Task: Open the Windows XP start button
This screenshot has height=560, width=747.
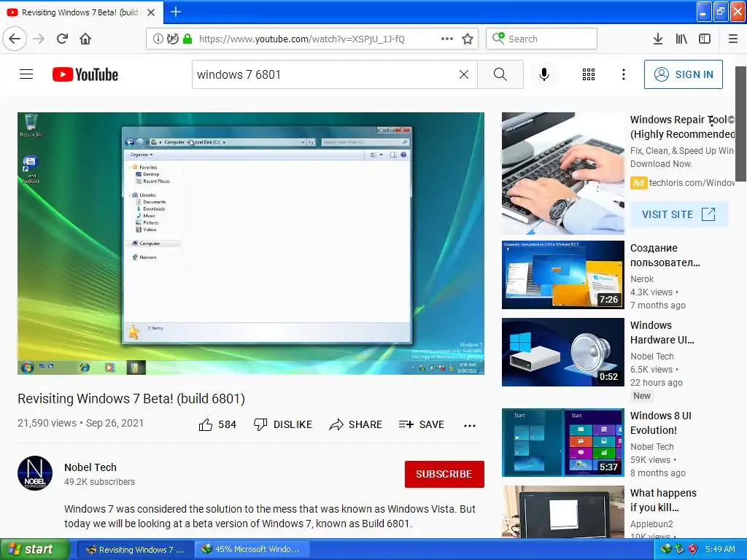Action: click(35, 549)
